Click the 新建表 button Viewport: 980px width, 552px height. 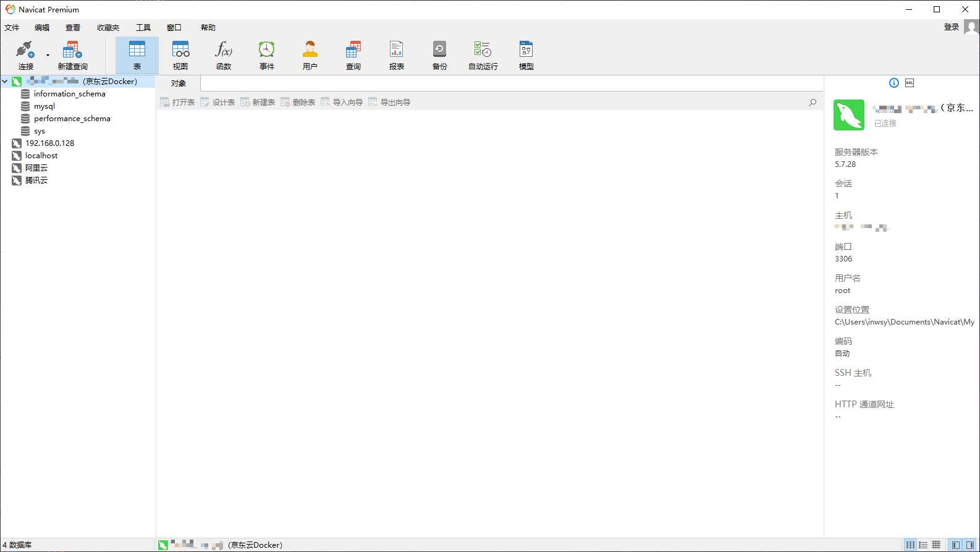pyautogui.click(x=258, y=103)
